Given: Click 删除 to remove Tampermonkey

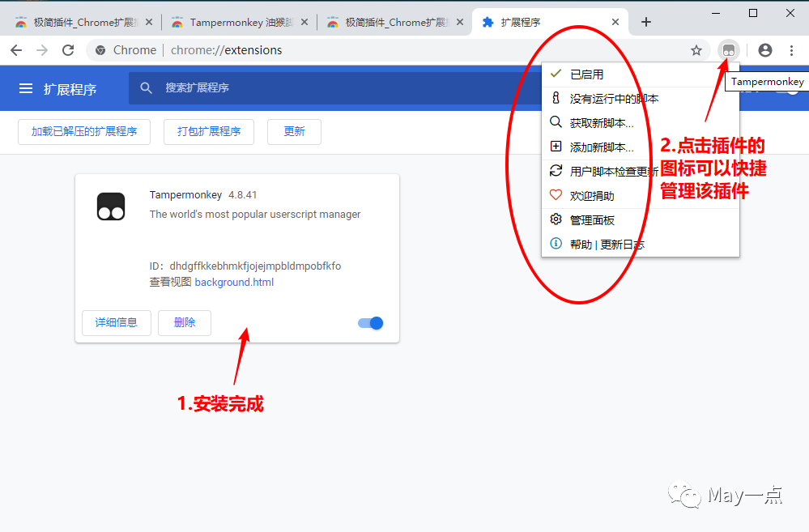Looking at the screenshot, I should (x=184, y=323).
